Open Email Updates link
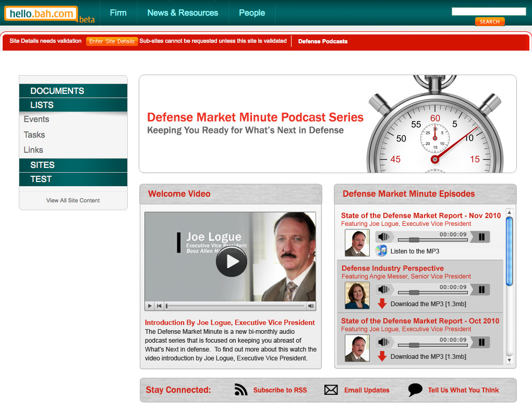The image size is (532, 411). 367,390
